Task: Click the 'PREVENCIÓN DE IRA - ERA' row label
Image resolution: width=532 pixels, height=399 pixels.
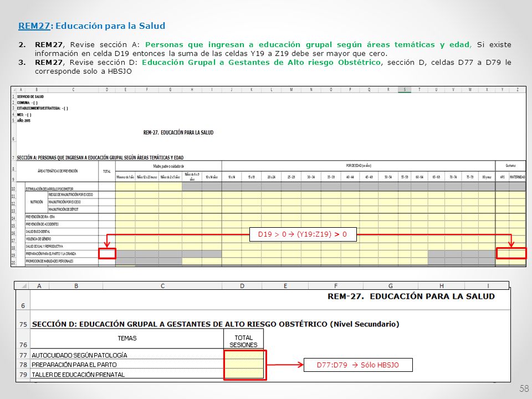Action: point(40,217)
